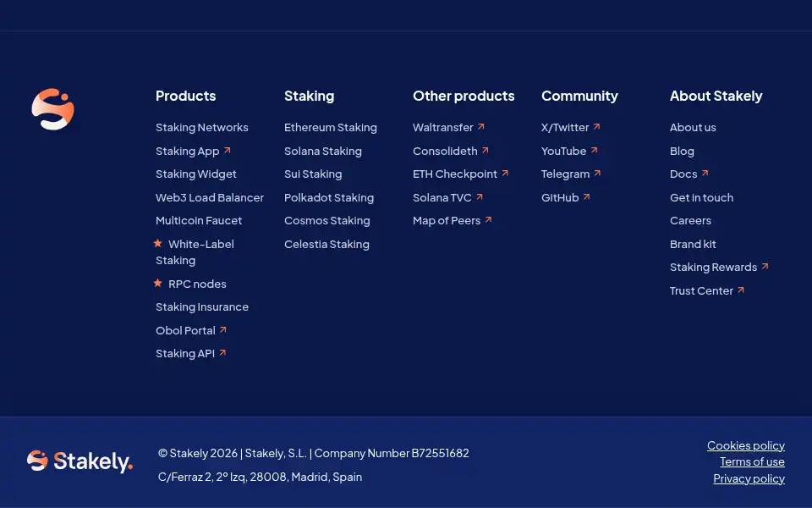Open the Blog link
The image size is (812, 508).
click(x=682, y=152)
